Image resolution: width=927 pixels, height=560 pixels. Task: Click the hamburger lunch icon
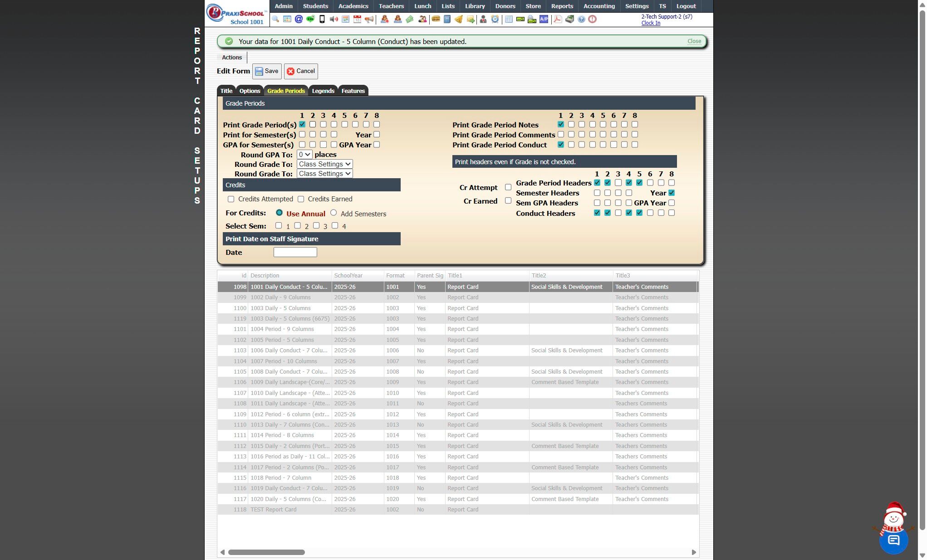coord(436,19)
